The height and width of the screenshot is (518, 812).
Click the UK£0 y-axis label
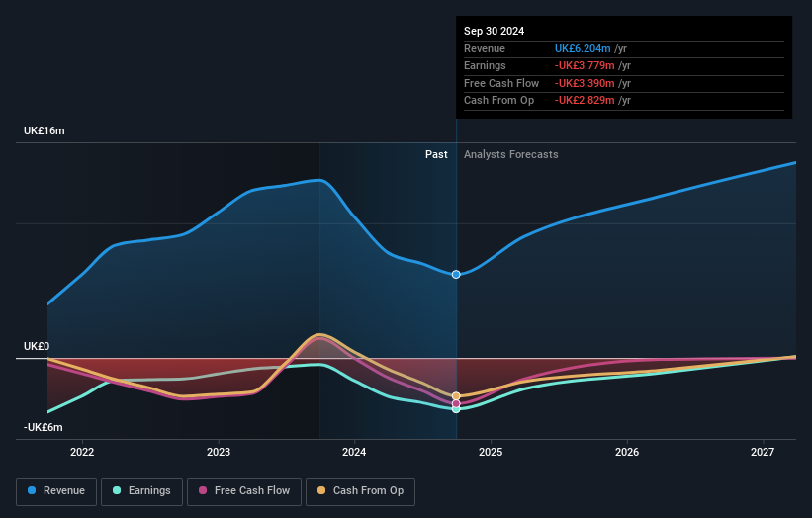(37, 346)
